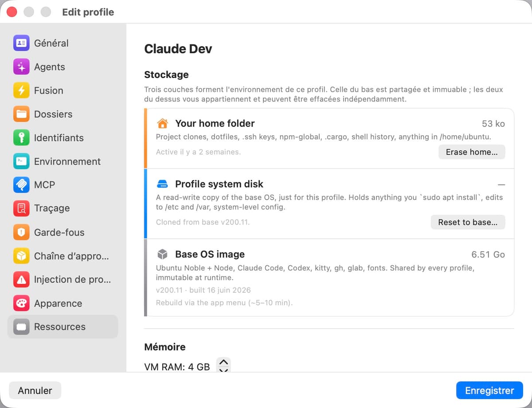Open the MCP section
532x408 pixels.
[x=63, y=185]
